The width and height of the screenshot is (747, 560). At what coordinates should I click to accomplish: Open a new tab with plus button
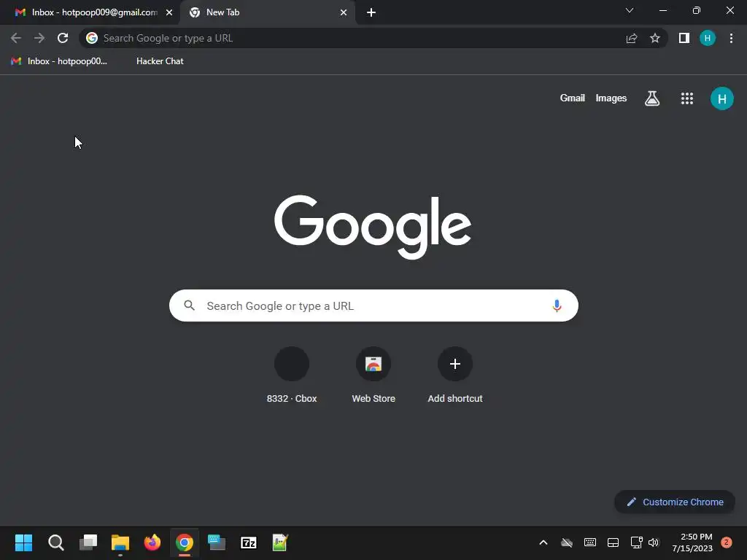click(371, 12)
